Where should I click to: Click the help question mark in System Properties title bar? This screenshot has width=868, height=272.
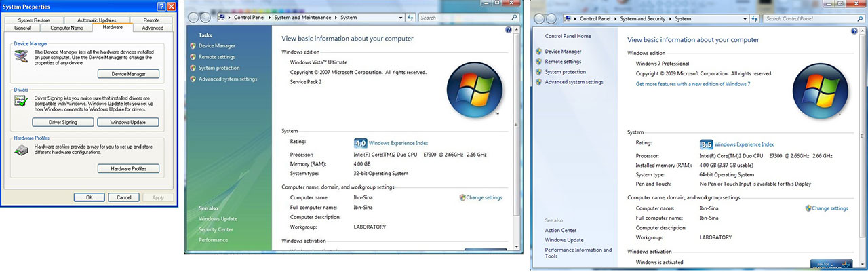pos(161,7)
